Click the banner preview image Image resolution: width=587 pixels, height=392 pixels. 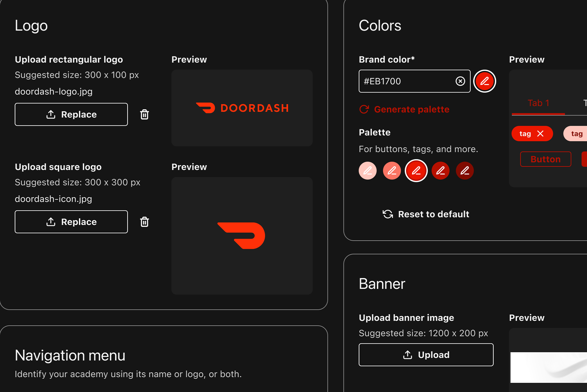(x=549, y=367)
